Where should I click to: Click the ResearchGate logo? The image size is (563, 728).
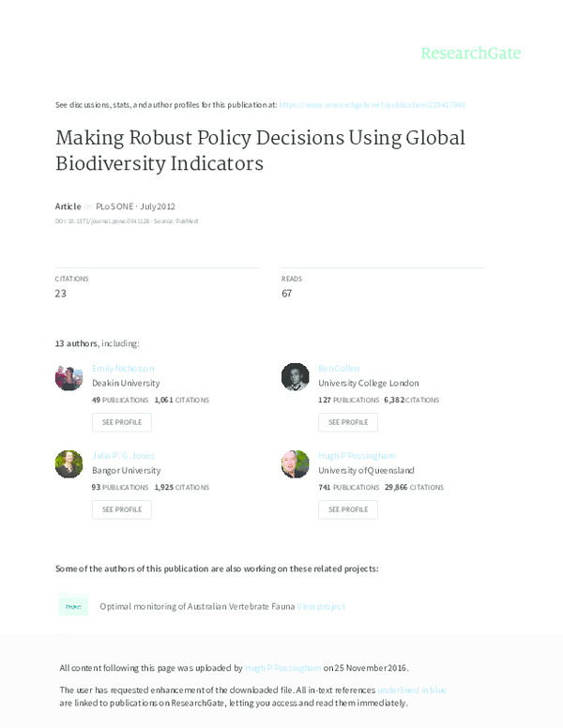(470, 53)
